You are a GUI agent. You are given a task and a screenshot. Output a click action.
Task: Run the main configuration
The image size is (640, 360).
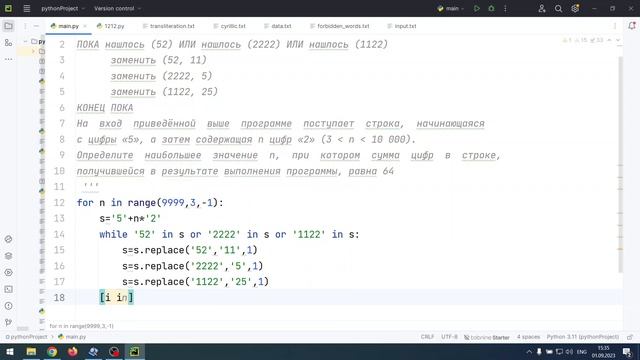click(476, 8)
